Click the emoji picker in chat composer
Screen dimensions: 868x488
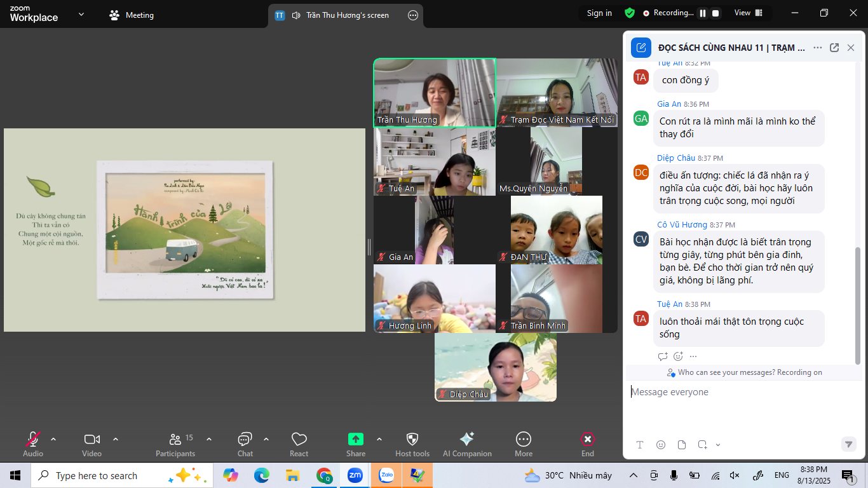661,445
